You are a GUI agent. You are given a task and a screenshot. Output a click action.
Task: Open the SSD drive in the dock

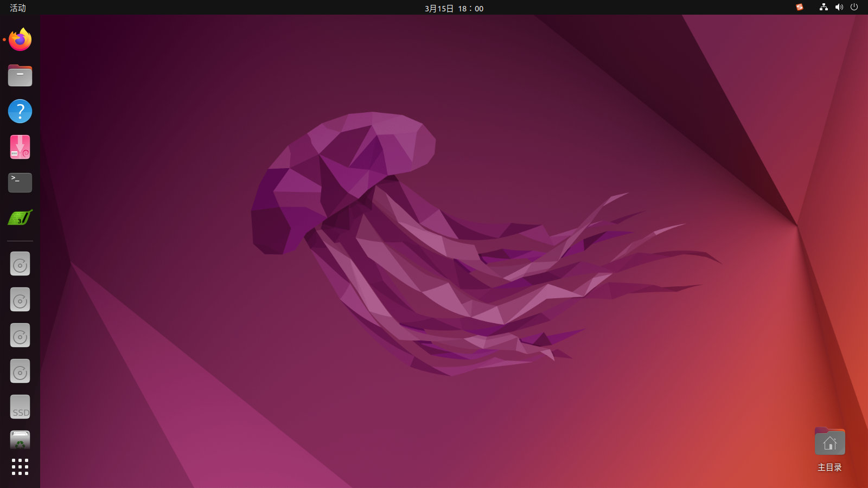[20, 407]
